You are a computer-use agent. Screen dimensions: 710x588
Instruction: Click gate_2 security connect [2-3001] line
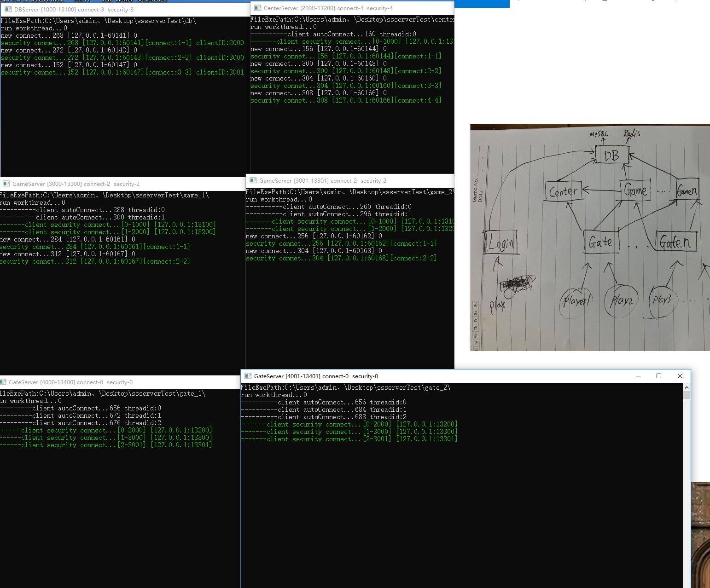click(x=349, y=439)
